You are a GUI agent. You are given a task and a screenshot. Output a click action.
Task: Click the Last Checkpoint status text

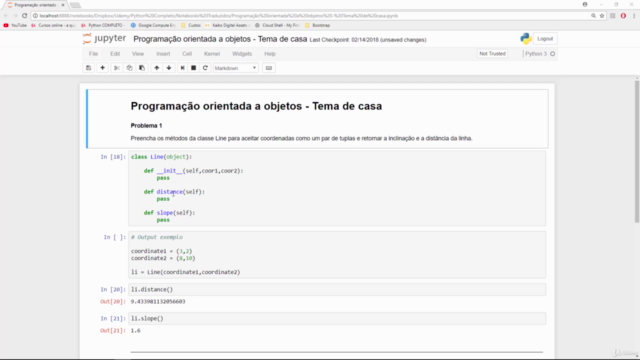[x=368, y=40]
